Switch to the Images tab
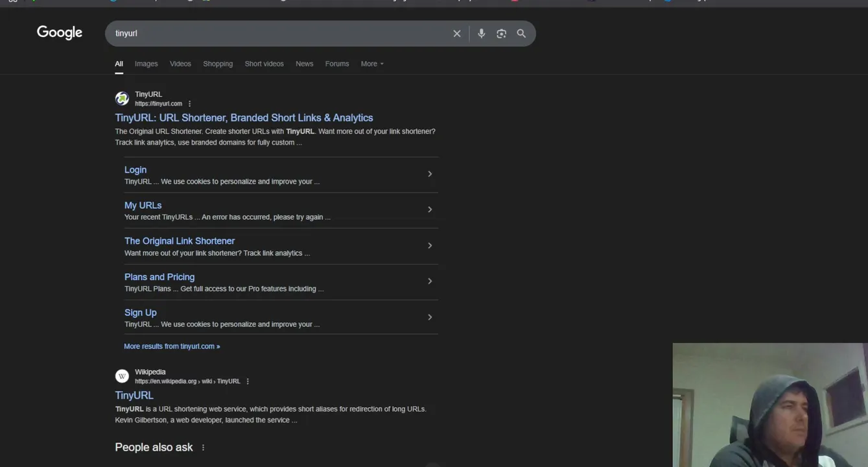Image resolution: width=868 pixels, height=467 pixels. click(x=146, y=64)
